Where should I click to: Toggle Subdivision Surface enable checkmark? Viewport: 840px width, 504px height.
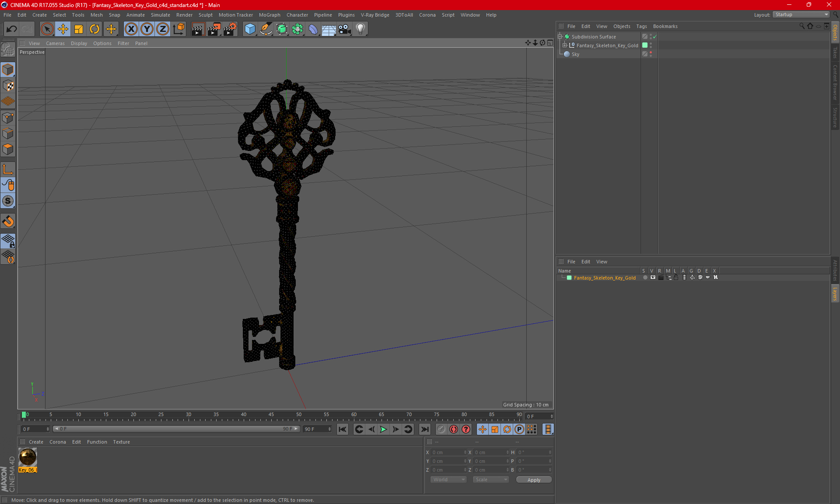click(655, 37)
